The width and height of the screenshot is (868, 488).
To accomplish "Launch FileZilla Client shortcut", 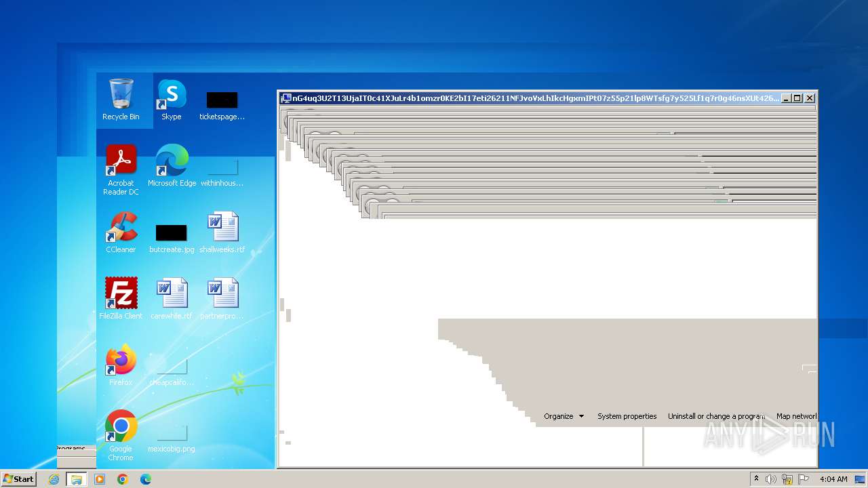I will [x=121, y=299].
